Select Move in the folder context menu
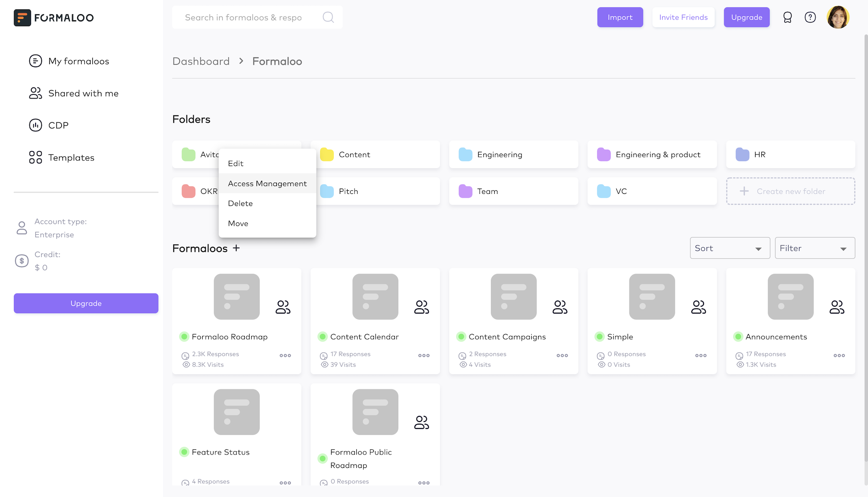This screenshot has height=497, width=868. pyautogui.click(x=238, y=223)
